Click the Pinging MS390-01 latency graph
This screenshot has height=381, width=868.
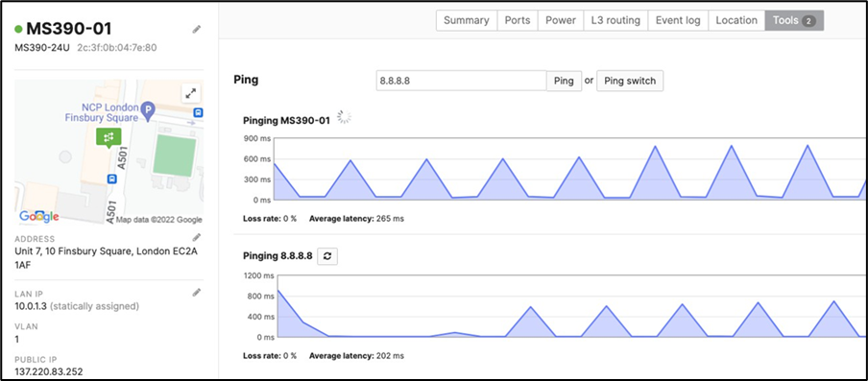570,169
